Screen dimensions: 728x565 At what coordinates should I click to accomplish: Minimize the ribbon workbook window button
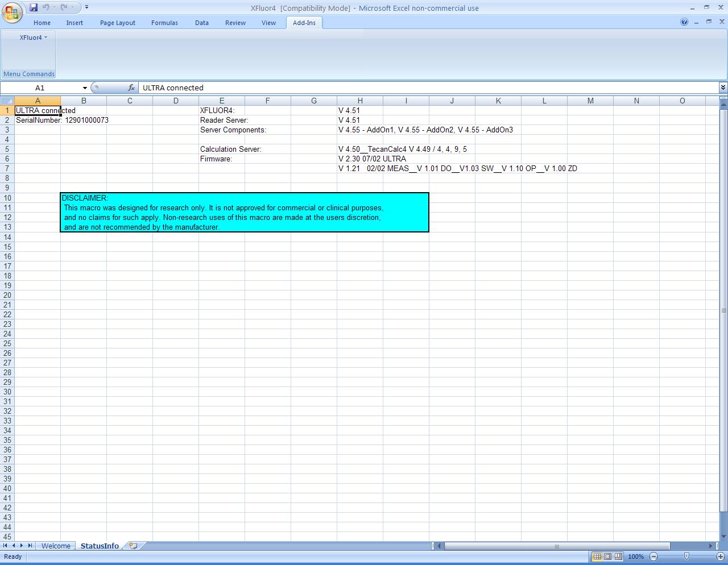697,22
